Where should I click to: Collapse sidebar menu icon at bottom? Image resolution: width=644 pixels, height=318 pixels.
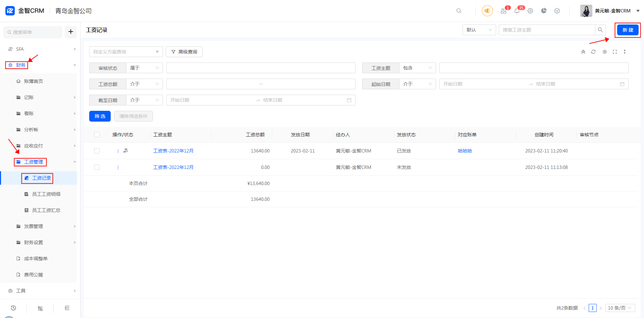[x=67, y=308]
